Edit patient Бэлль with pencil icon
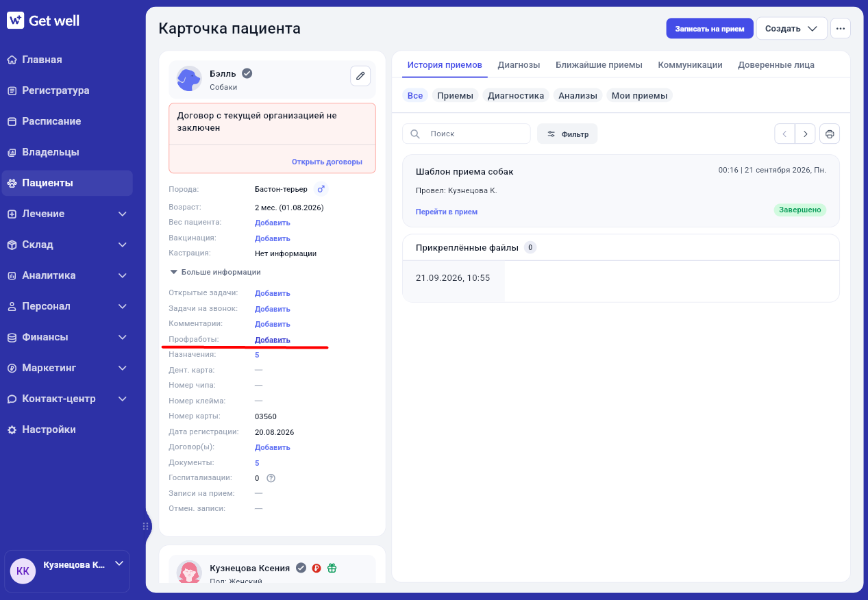868x600 pixels. tap(360, 76)
